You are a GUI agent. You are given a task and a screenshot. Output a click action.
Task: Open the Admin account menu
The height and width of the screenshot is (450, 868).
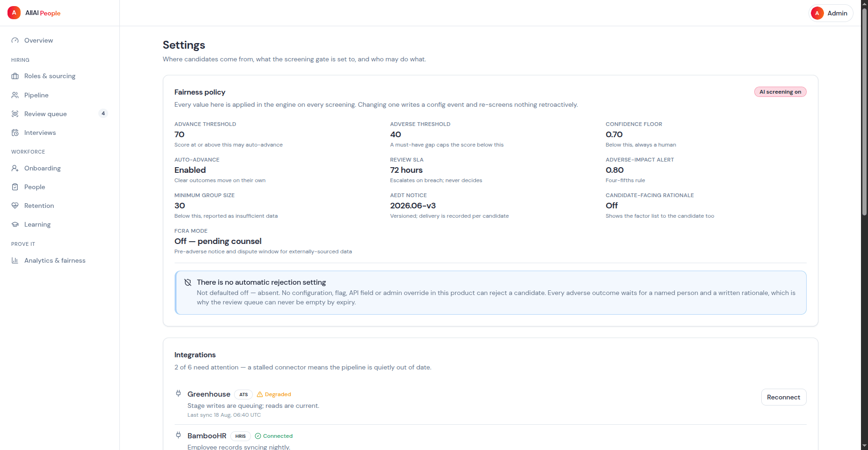tap(831, 13)
